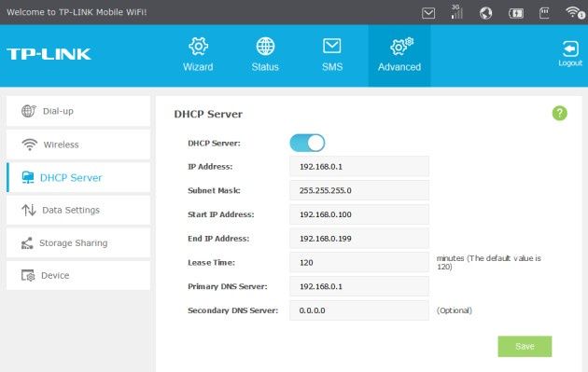Switch to the Status tab

265,55
